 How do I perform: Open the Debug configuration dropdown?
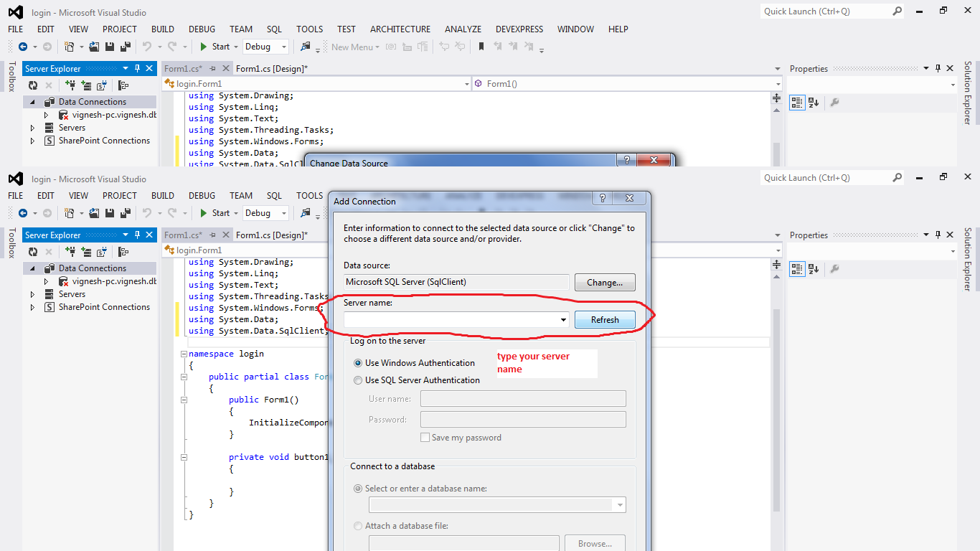click(x=282, y=212)
